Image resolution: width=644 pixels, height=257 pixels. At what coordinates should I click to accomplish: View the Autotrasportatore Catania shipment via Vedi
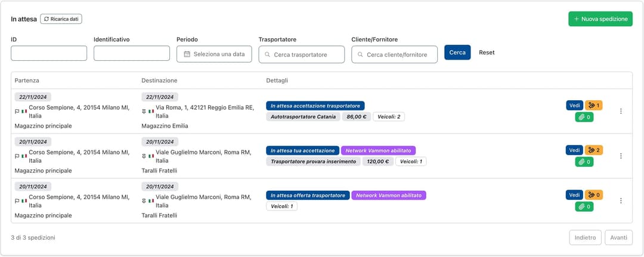[575, 106]
